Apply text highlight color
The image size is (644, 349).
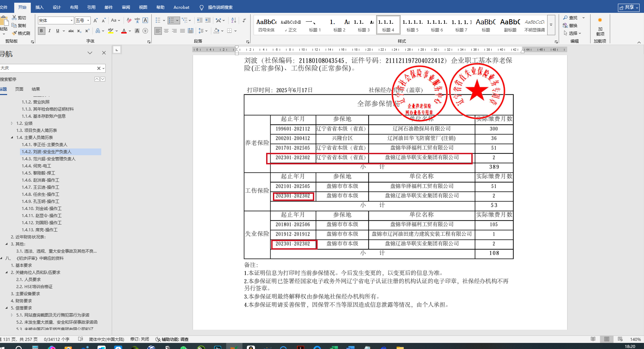[x=110, y=31]
